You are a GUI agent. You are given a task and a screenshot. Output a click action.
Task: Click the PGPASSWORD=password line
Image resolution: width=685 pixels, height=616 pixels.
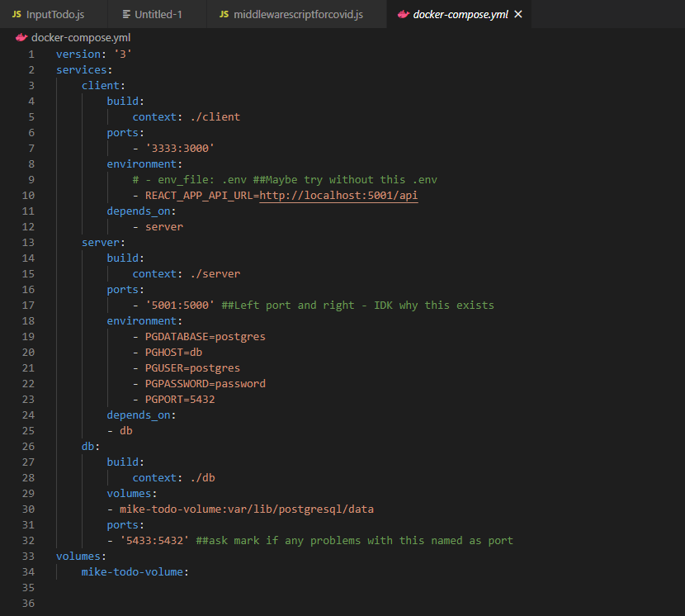pos(205,384)
